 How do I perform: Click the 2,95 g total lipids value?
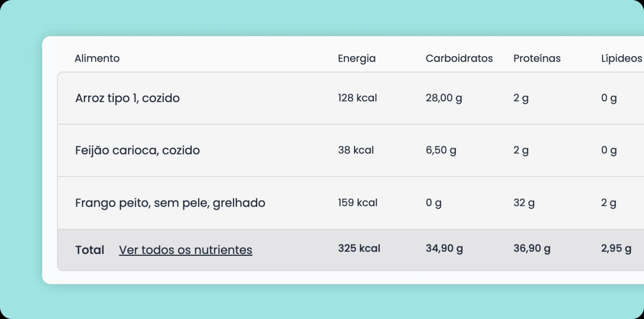tap(616, 248)
